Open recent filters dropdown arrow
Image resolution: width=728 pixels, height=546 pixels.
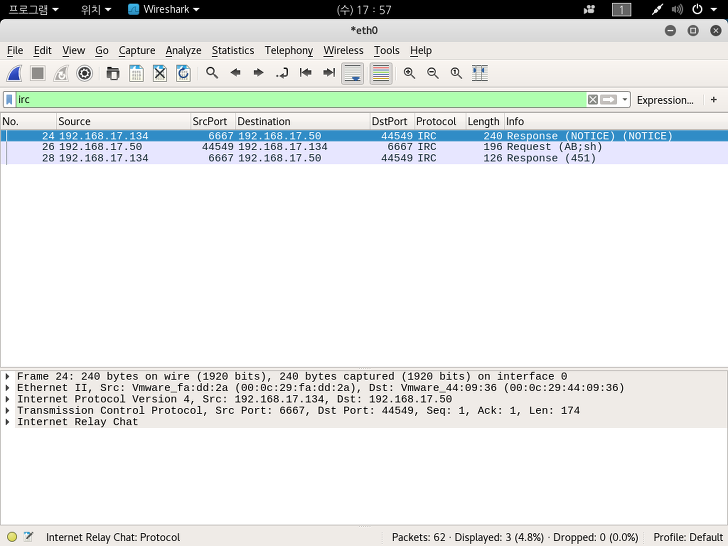(624, 99)
